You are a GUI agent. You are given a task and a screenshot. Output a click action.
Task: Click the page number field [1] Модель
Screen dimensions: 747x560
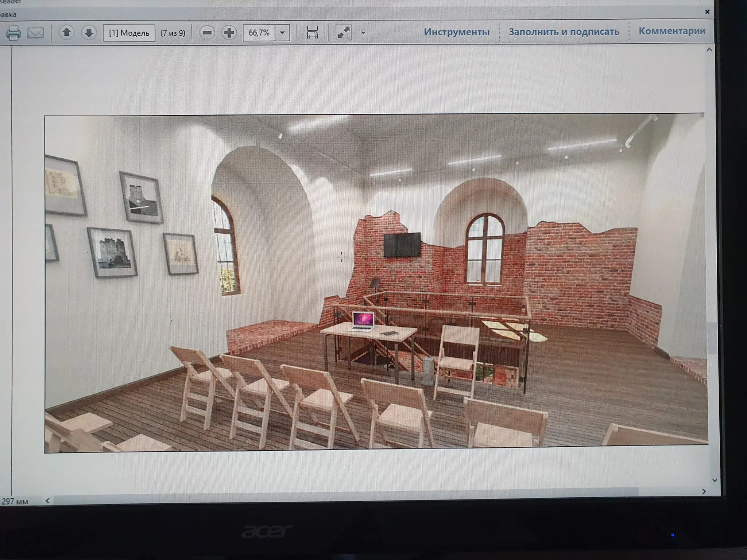tap(129, 33)
